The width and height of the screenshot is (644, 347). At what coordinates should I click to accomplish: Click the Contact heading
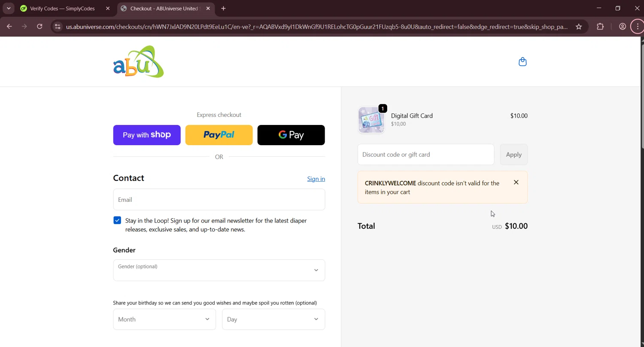coord(128,178)
